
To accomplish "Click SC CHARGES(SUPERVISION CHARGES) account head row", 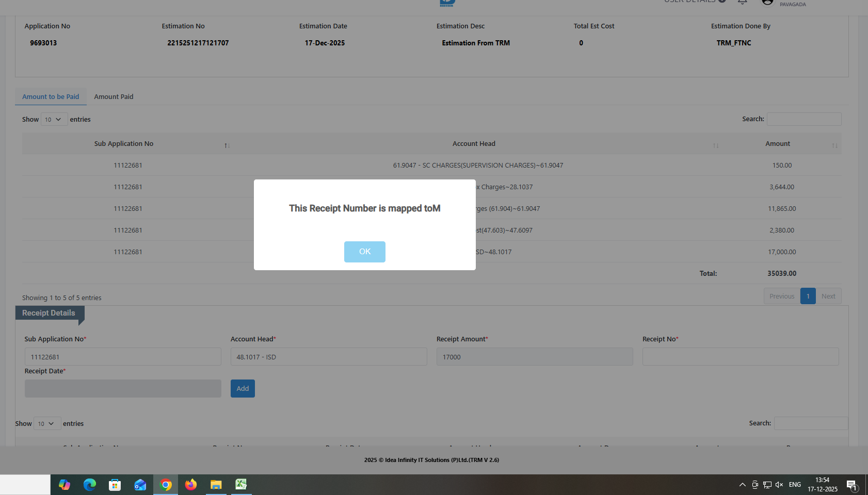I will coord(478,166).
